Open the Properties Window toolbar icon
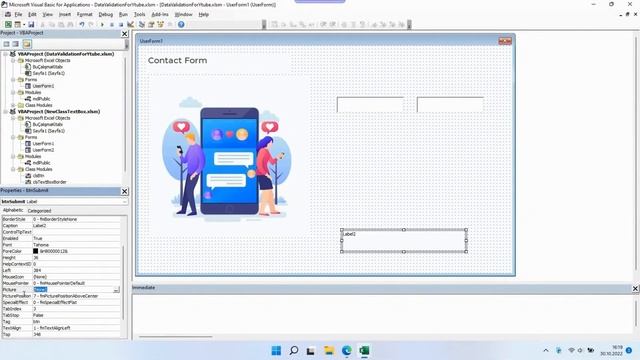640x360 pixels. point(151,24)
